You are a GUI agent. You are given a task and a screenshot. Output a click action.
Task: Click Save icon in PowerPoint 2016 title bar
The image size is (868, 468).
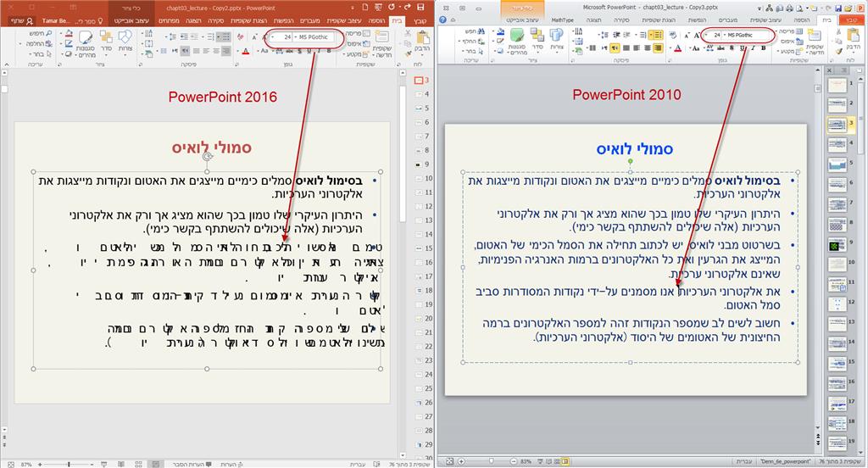click(420, 7)
